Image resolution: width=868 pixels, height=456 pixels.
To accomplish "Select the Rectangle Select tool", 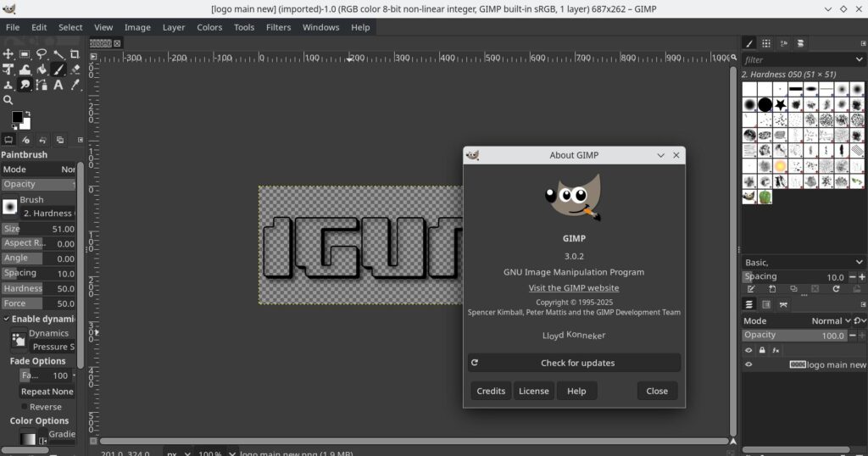I will click(x=25, y=53).
